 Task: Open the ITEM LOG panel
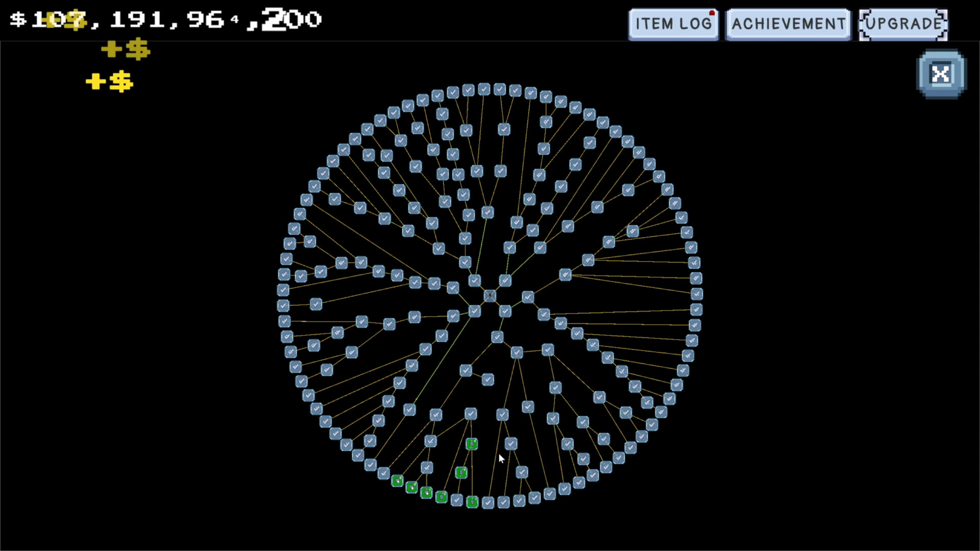click(x=673, y=23)
